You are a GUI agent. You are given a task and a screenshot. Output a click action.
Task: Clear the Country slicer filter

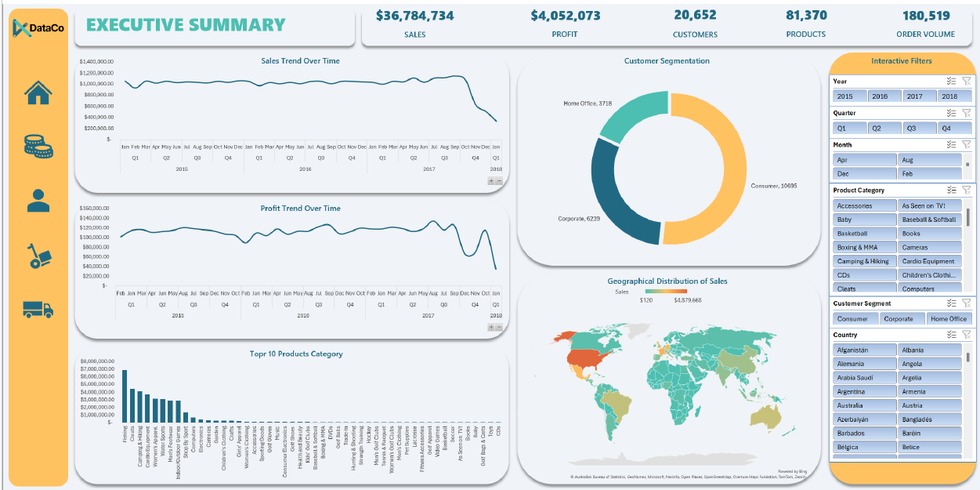[x=966, y=335]
